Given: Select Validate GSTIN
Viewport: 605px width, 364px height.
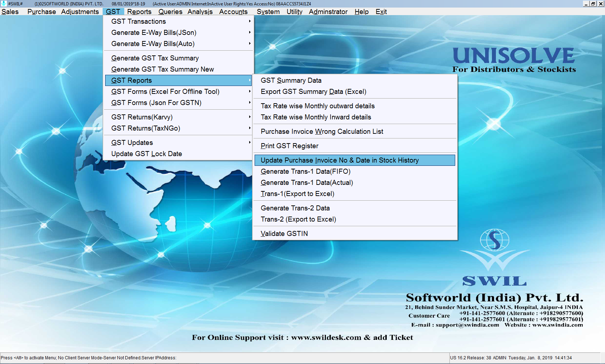Looking at the screenshot, I should tap(355, 234).
